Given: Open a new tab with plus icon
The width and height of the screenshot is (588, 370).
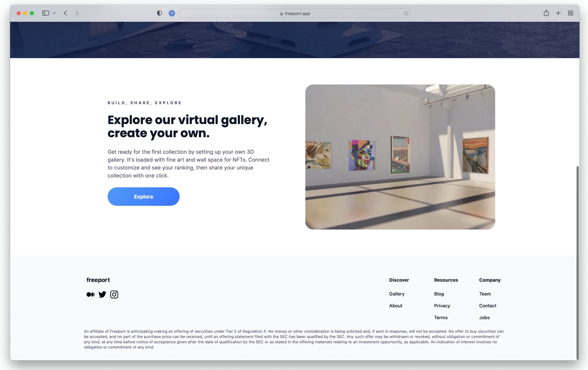Looking at the screenshot, I should [558, 13].
